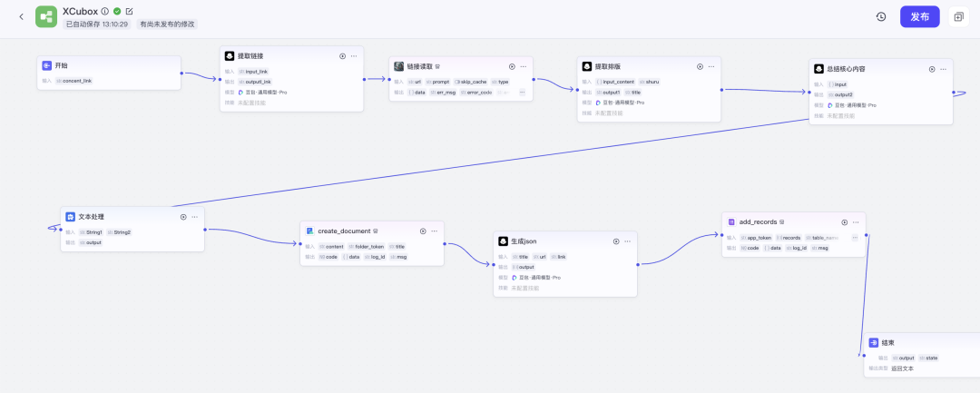Run the create_document node

pos(423,231)
